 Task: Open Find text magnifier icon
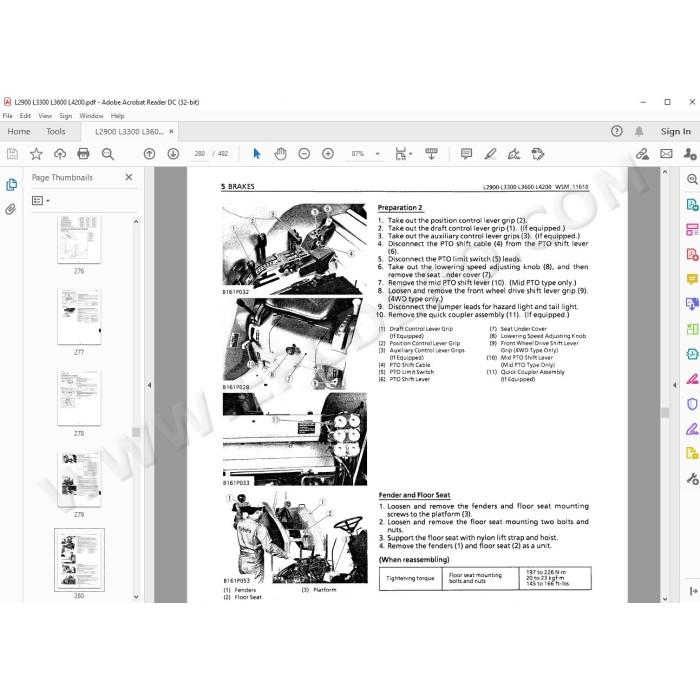tap(108, 154)
